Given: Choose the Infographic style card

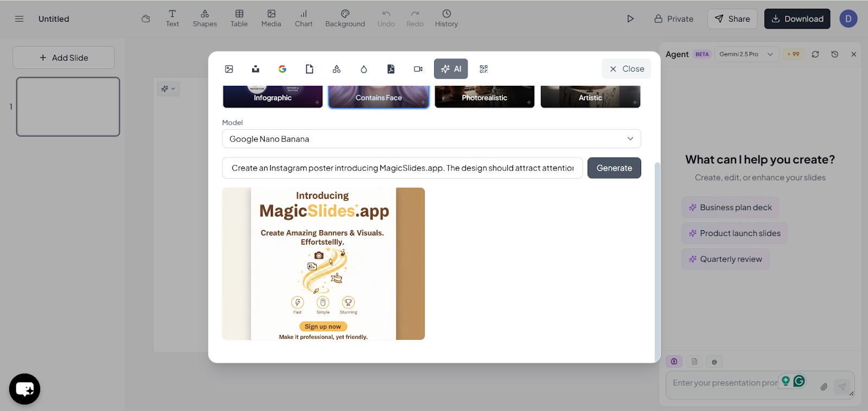Looking at the screenshot, I should 273,97.
